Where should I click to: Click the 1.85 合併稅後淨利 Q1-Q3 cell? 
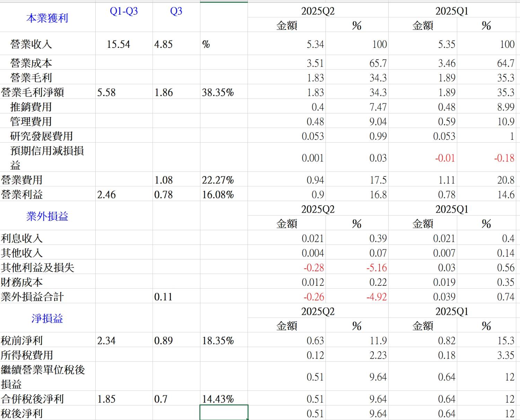[106, 399]
